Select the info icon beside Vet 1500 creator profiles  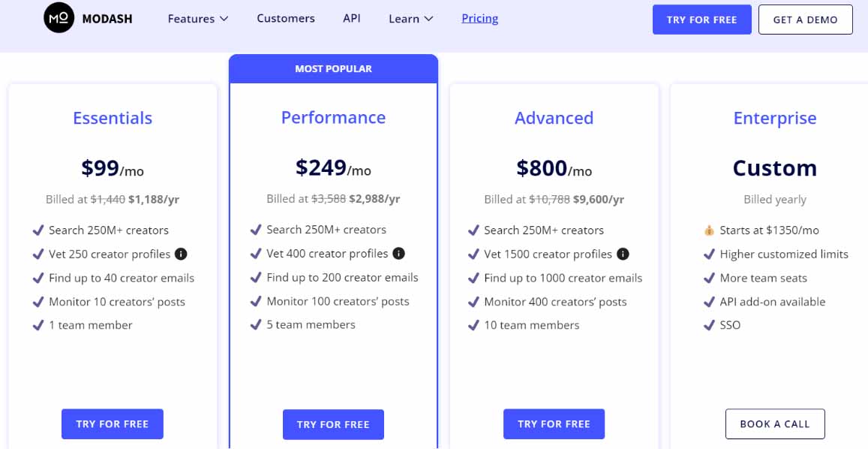click(x=622, y=254)
